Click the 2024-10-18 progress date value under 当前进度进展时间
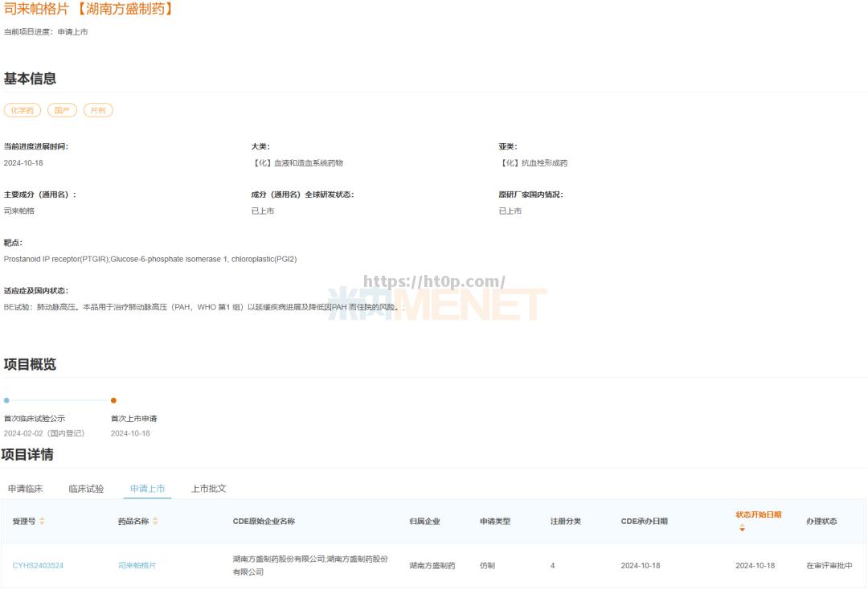 23,162
